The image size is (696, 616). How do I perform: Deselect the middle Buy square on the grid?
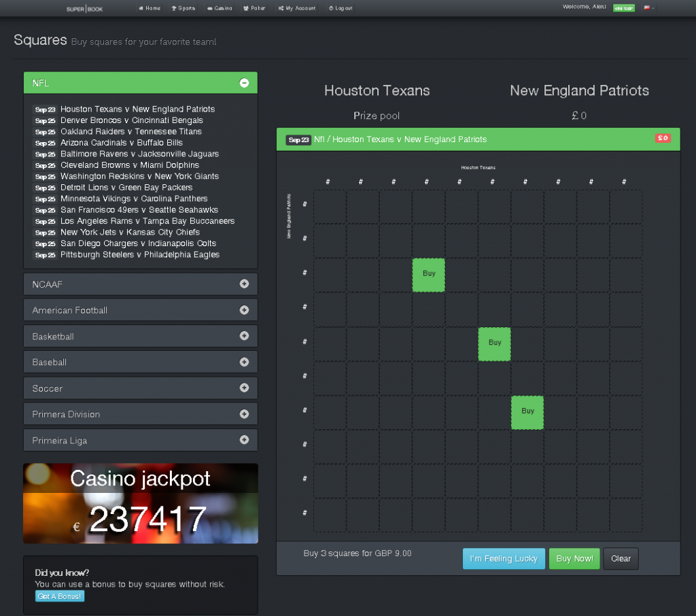(x=494, y=344)
